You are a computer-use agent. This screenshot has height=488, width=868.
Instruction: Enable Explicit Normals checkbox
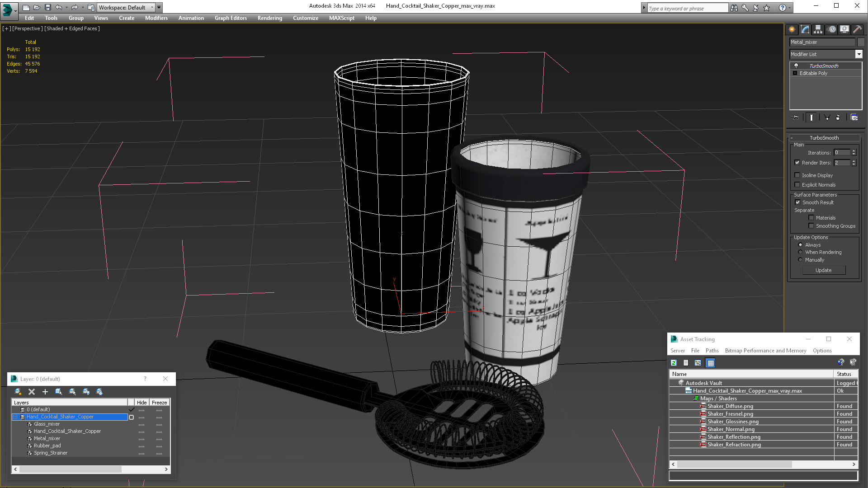[797, 185]
